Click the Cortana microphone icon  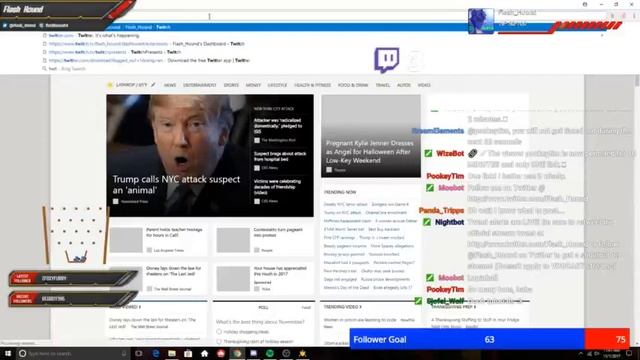click(x=124, y=353)
